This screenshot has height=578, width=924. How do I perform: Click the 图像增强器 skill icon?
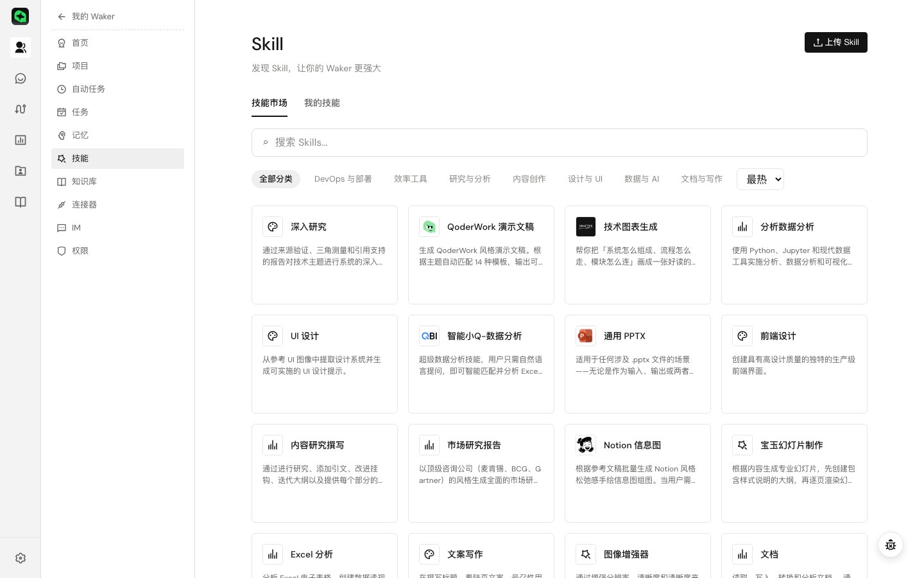[x=586, y=554]
